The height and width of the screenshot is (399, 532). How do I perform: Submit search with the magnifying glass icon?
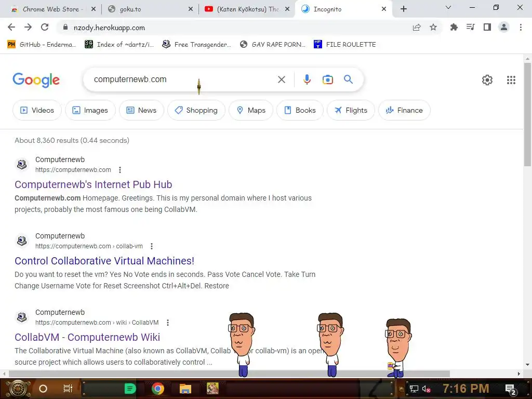(x=348, y=79)
